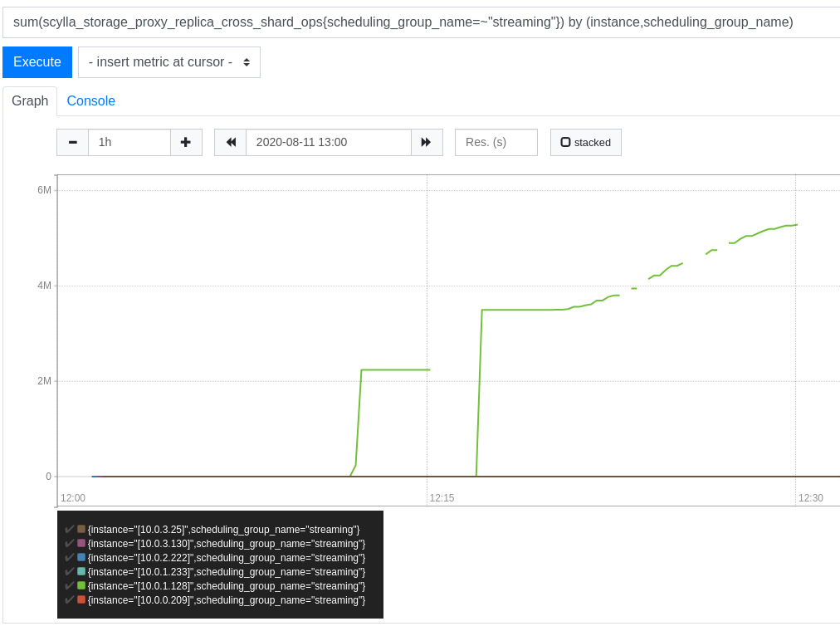840x631 pixels.
Task: Select legend text for instance 10.0.0.209
Action: tap(227, 600)
